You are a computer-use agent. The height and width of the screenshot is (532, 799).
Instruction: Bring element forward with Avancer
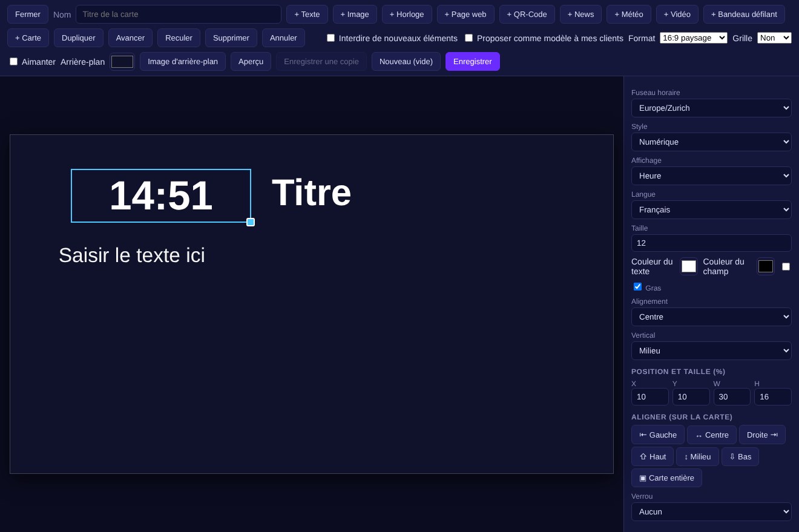point(130,38)
